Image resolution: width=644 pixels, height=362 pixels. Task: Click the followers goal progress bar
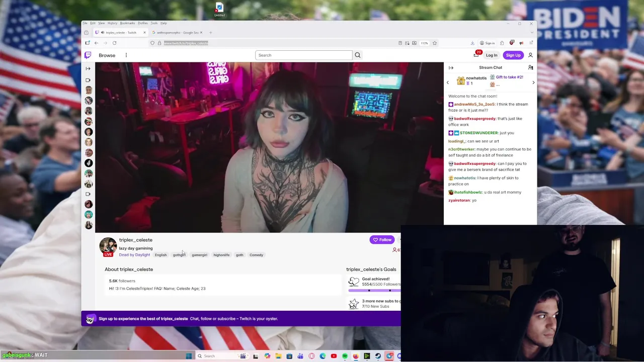[x=374, y=290]
